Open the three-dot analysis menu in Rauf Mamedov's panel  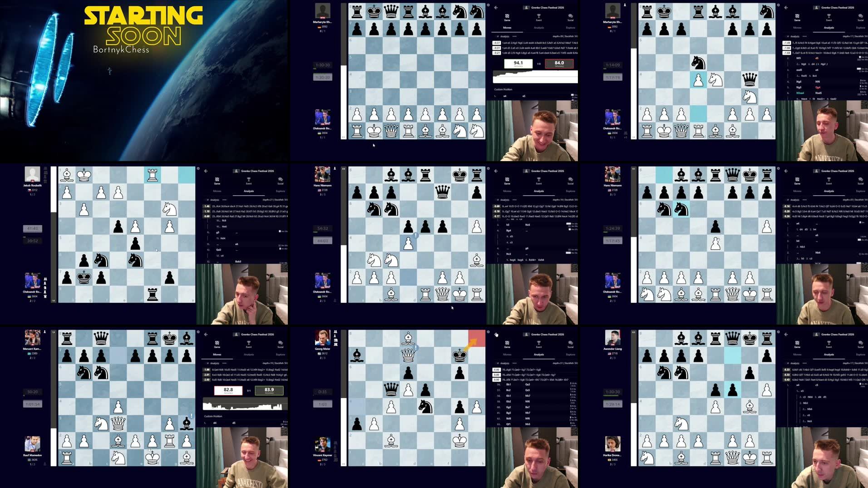224,363
